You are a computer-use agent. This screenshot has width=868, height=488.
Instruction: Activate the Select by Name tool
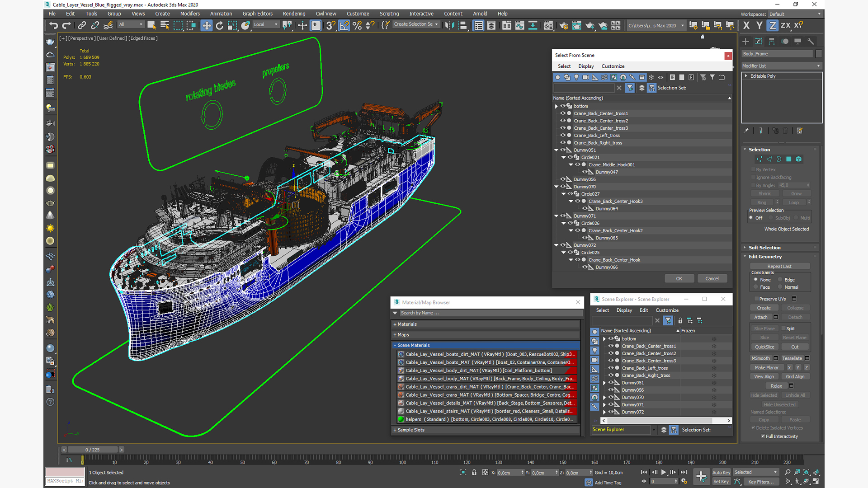click(165, 25)
